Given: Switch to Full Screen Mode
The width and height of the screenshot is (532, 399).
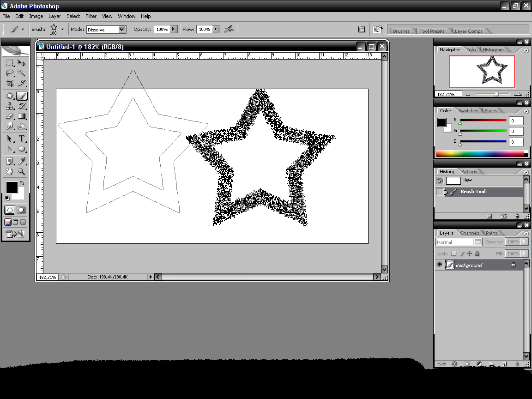Looking at the screenshot, I should click(23, 222).
